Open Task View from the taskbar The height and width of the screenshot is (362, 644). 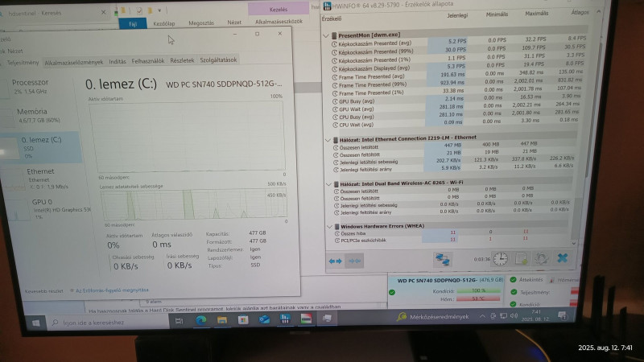tap(180, 320)
